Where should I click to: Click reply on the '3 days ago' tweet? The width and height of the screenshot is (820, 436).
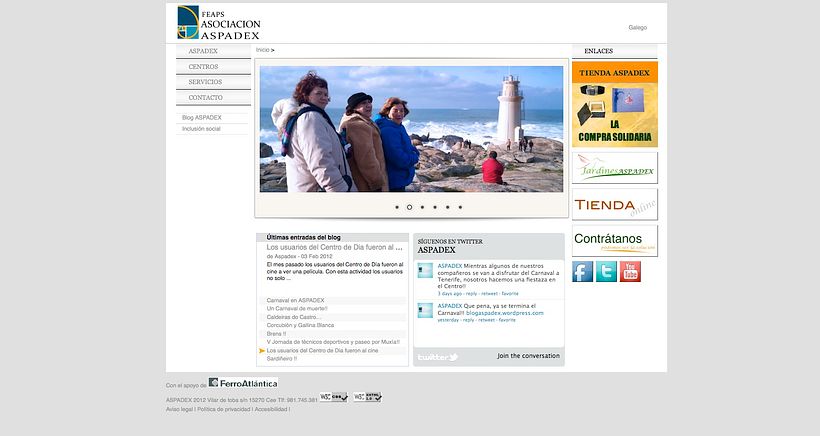pyautogui.click(x=472, y=294)
